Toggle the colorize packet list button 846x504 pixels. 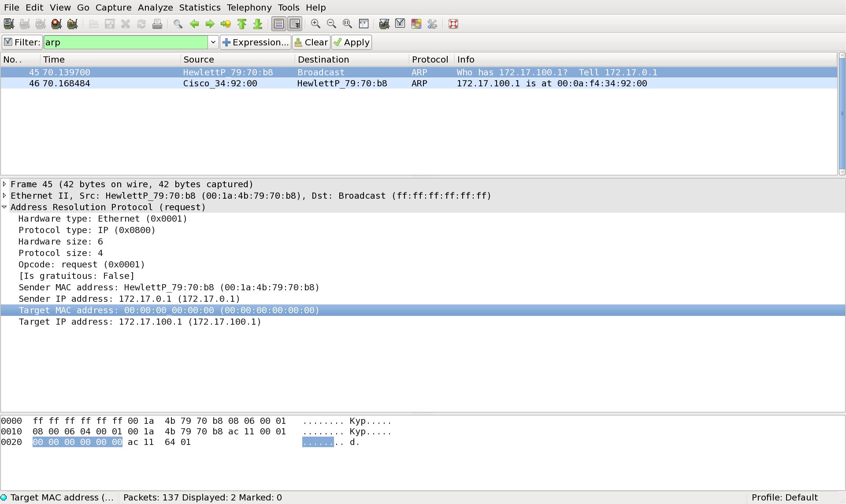tap(279, 24)
